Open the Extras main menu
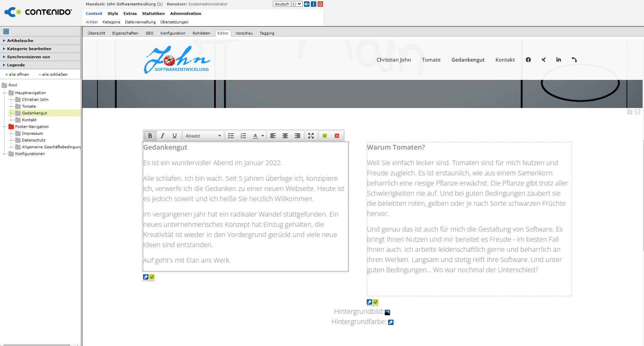Screen dimensions: 644x346 [x=130, y=14]
